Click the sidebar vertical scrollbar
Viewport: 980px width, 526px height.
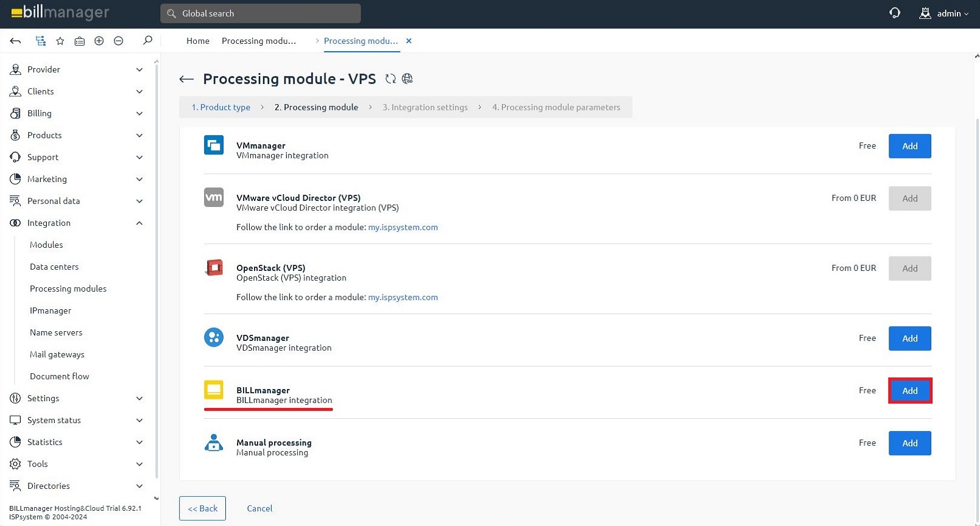coord(157,272)
